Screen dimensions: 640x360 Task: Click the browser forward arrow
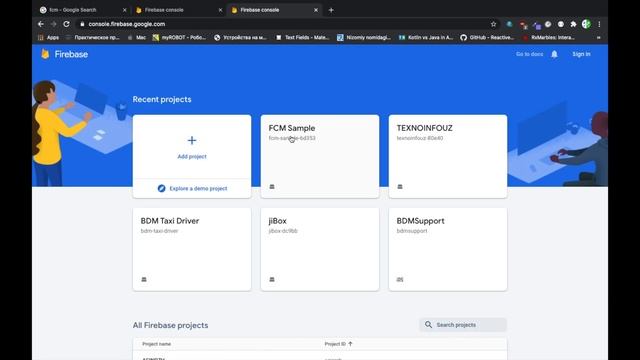click(53, 24)
